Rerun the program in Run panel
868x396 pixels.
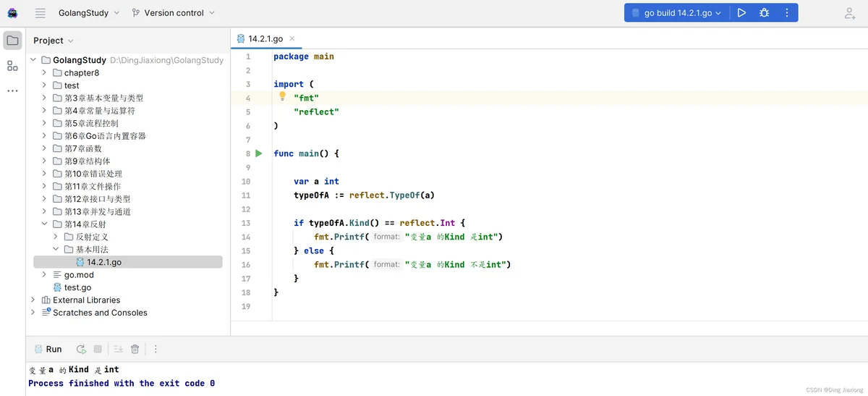coord(81,349)
